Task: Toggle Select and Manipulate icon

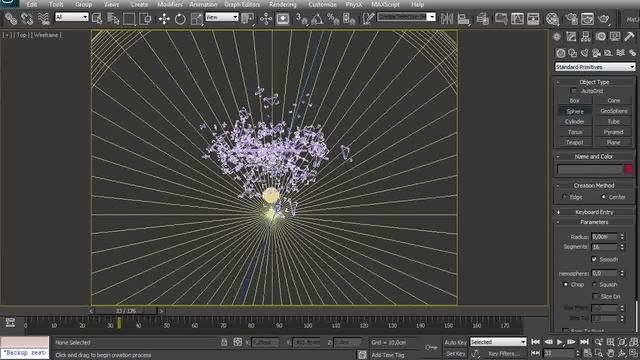Action: 266,19
